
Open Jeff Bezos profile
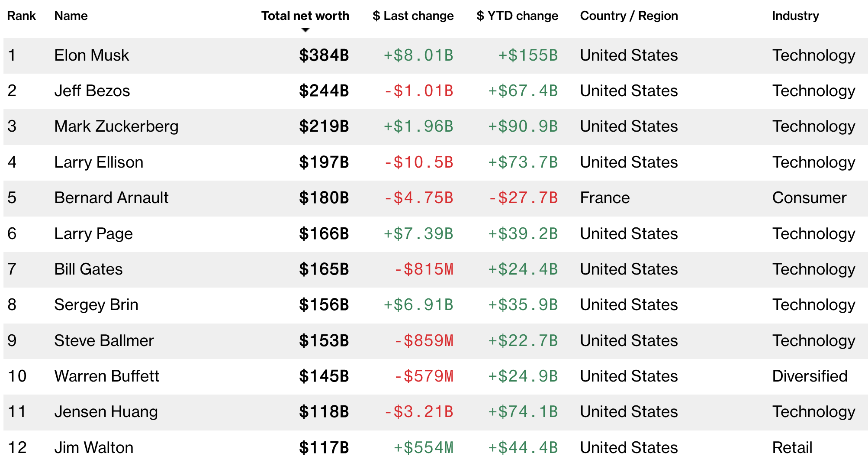pos(92,91)
